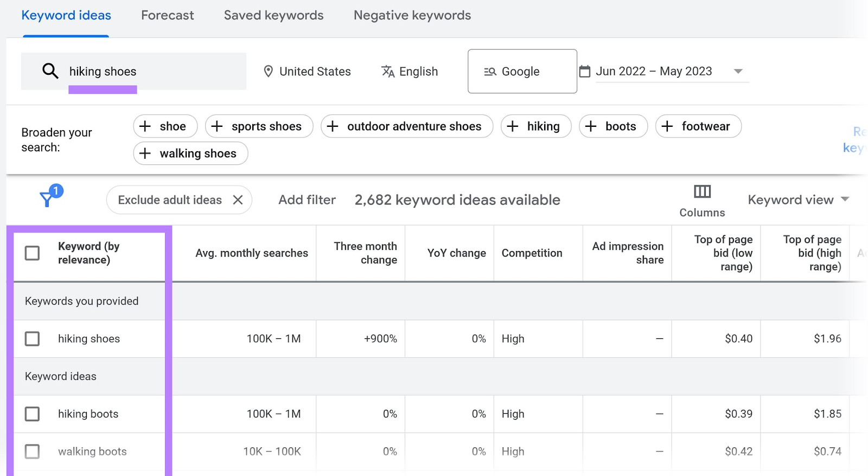Tick the 'walking boots' row checkbox

pyautogui.click(x=33, y=452)
